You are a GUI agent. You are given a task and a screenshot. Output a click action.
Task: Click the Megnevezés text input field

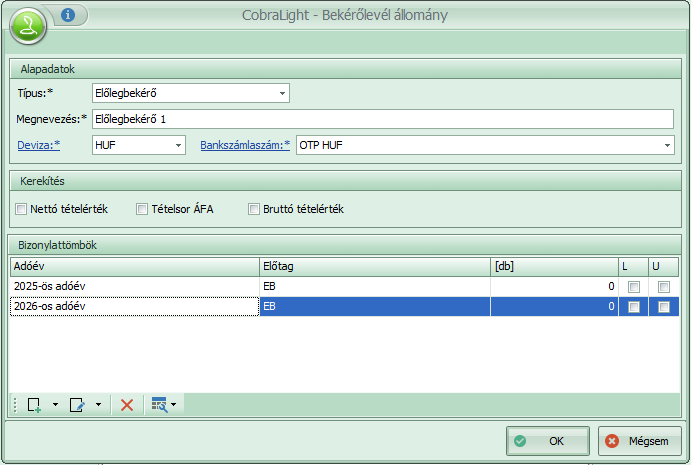pos(382,119)
